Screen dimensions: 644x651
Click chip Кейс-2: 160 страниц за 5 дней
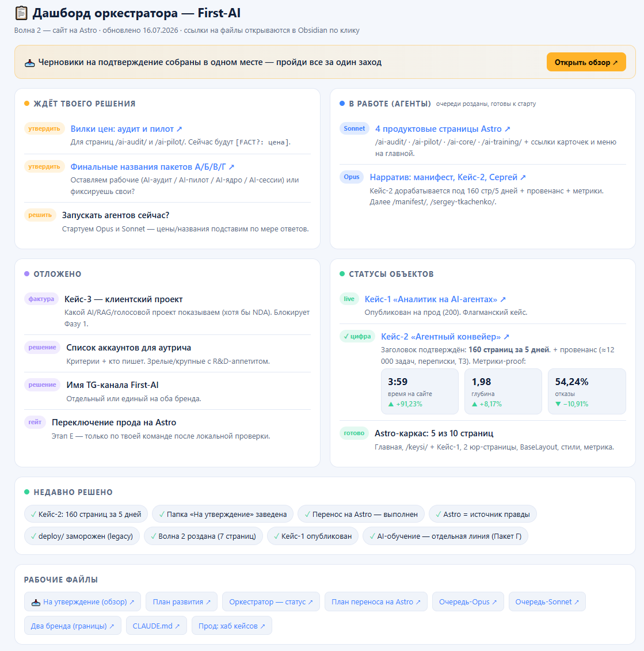pos(86,515)
